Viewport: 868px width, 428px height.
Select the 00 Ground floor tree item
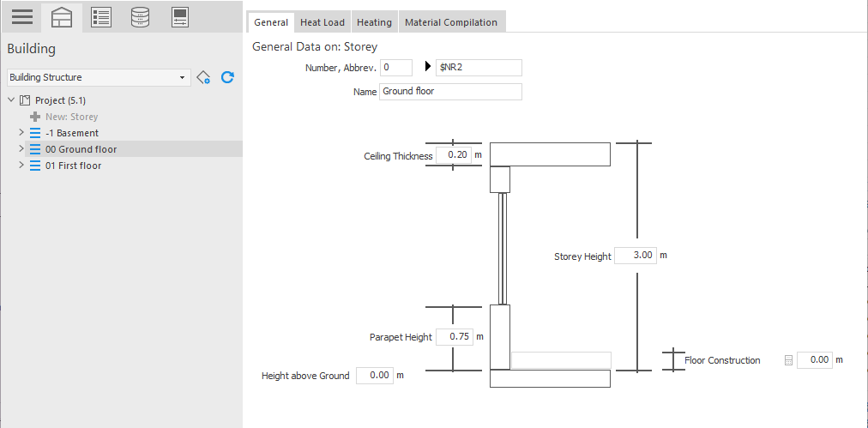81,149
